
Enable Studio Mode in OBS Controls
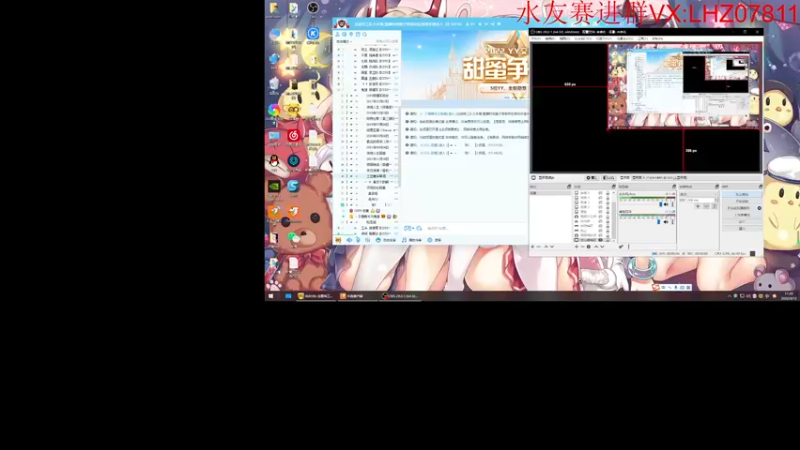(x=742, y=215)
